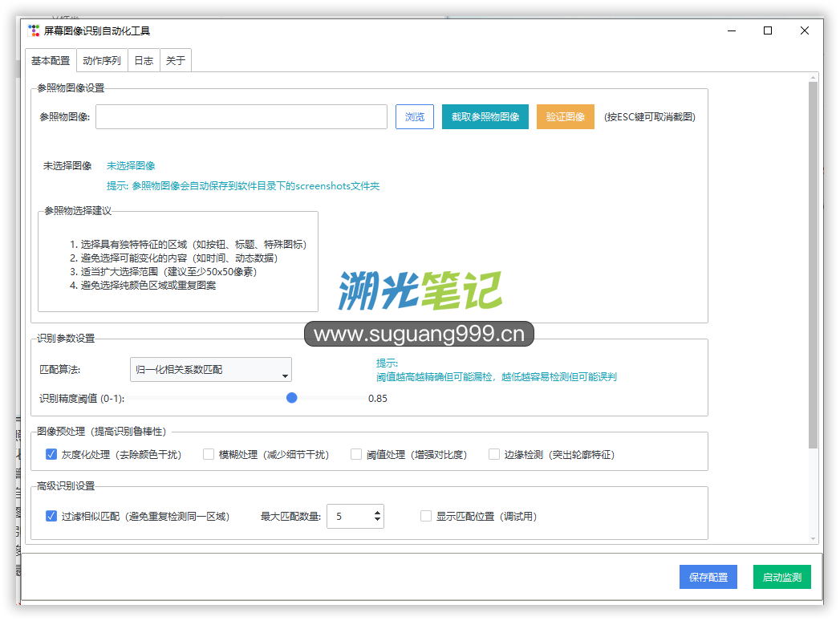840x621 pixels.
Task: Switch to the 动作序列 tab
Action: [x=102, y=61]
